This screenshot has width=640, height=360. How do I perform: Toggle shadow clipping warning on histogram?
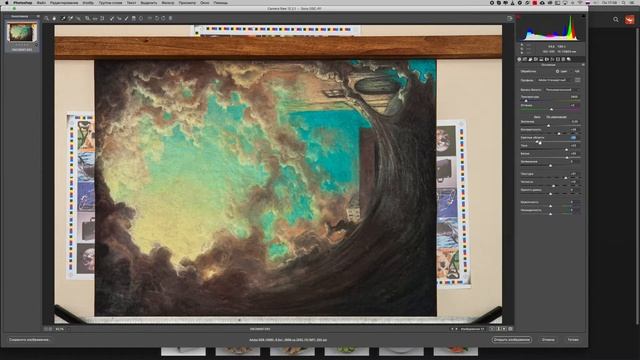[x=518, y=18]
